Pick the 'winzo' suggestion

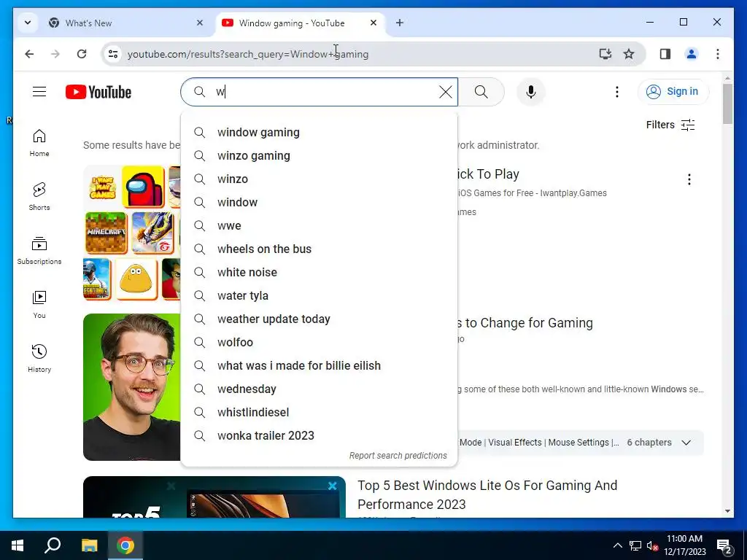(320, 179)
